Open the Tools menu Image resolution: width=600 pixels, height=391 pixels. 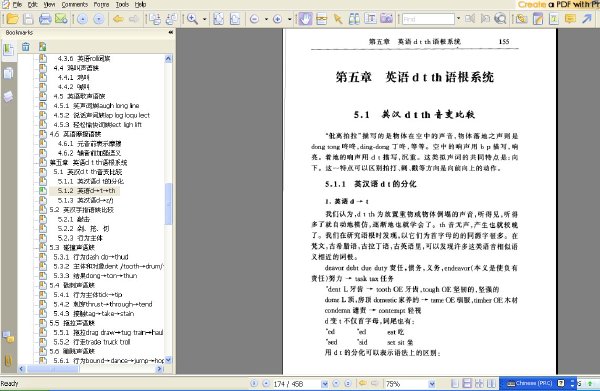(122, 5)
